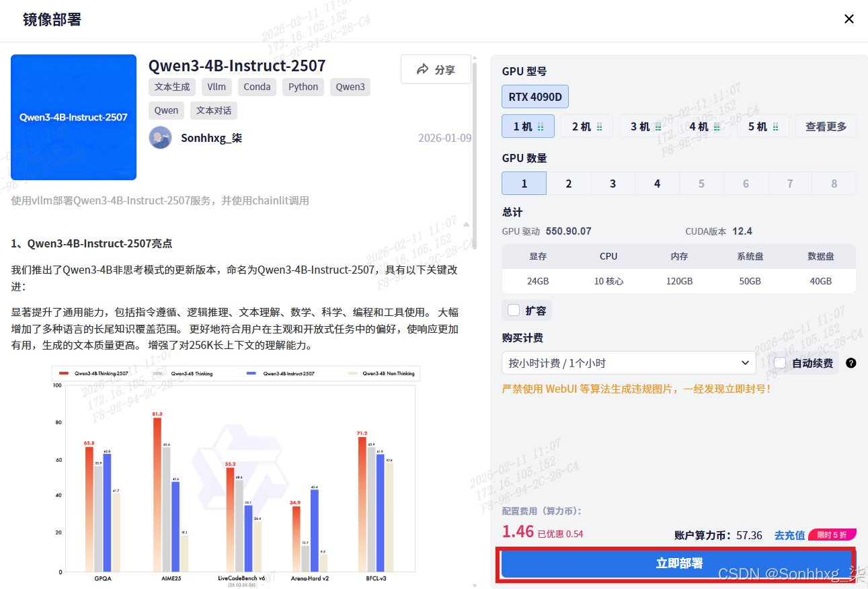The height and width of the screenshot is (589, 868).
Task: Close the 镜像部署 dialog
Action: tap(849, 19)
